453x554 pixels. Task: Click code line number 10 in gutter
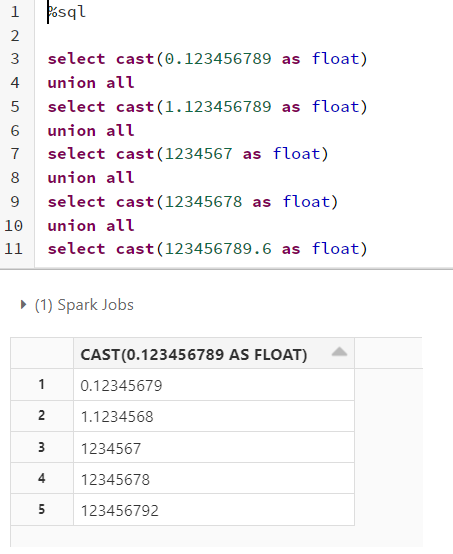click(14, 225)
